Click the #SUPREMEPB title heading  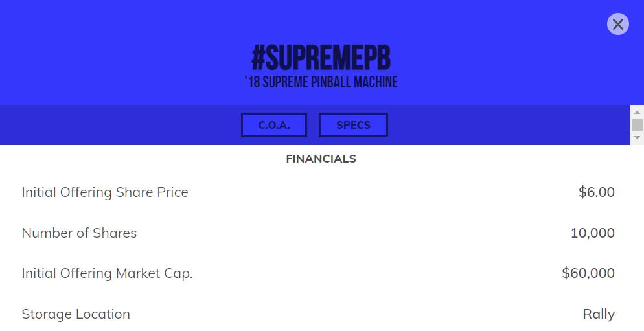pyautogui.click(x=321, y=59)
